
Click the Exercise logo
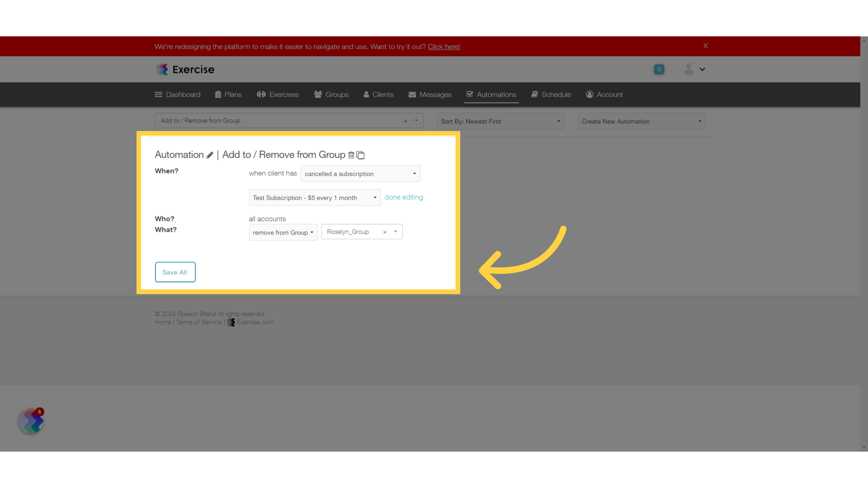click(x=185, y=69)
